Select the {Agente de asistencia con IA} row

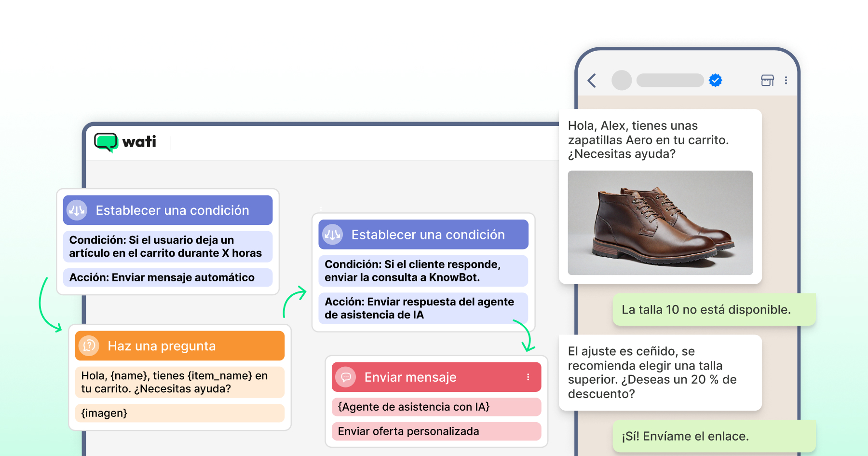436,407
